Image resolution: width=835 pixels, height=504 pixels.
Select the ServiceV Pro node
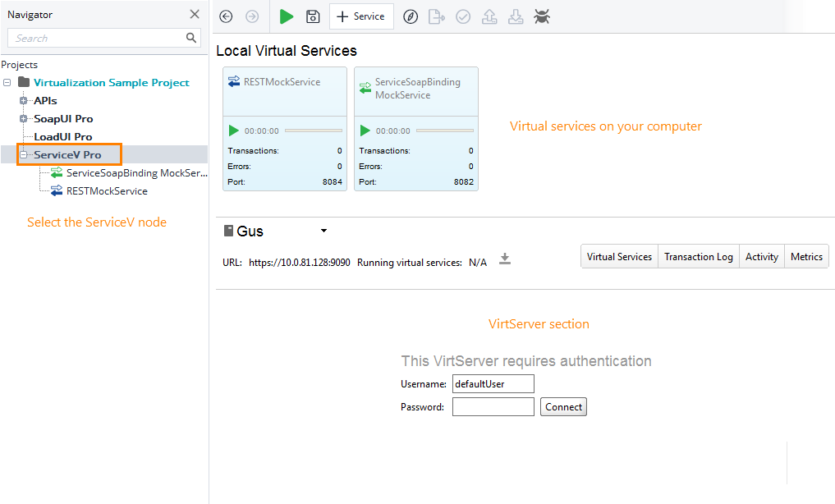[x=67, y=155]
